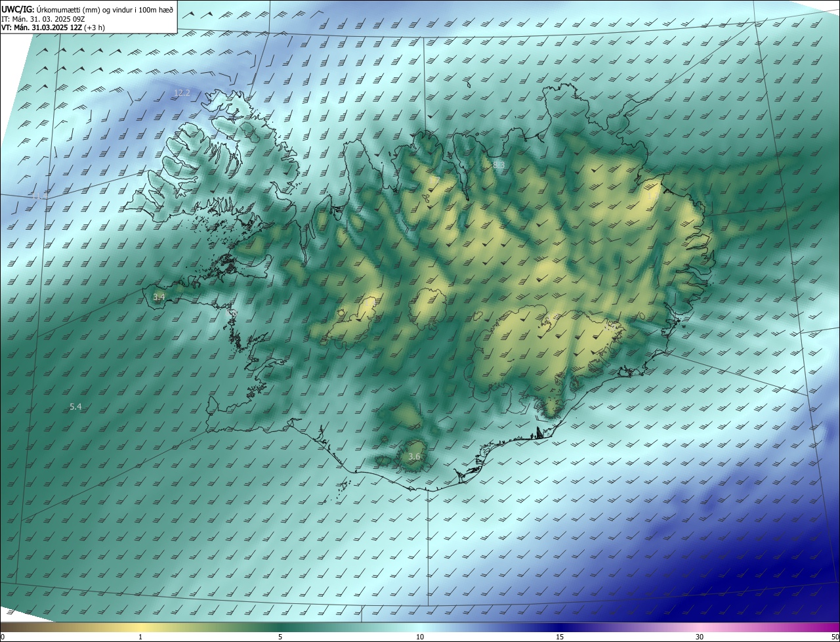Click the 3.6 value label on map
Image resolution: width=840 pixels, height=642 pixels.
[x=414, y=456]
